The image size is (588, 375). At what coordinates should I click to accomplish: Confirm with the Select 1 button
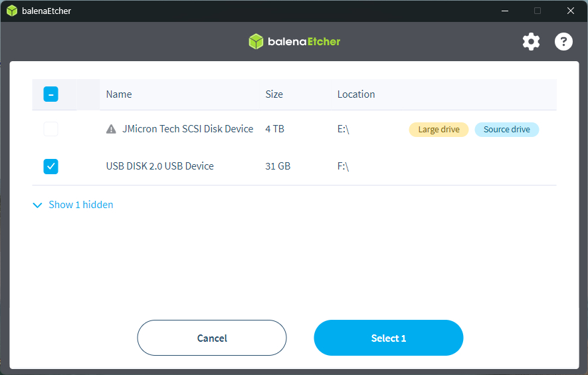pos(388,338)
